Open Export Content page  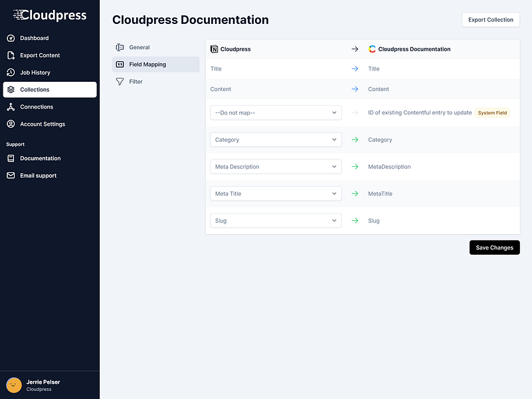pos(50,55)
